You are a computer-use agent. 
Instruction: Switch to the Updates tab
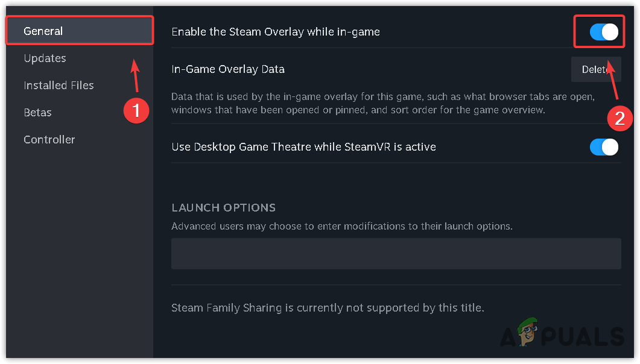[x=45, y=58]
